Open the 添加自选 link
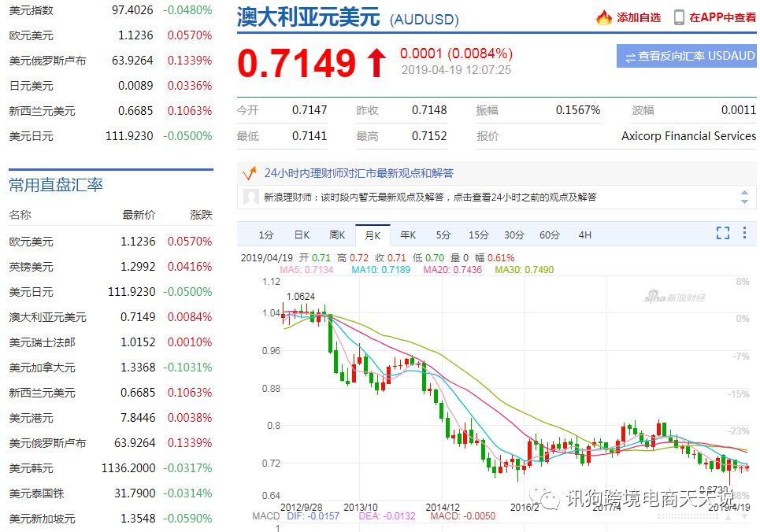 coord(638,17)
